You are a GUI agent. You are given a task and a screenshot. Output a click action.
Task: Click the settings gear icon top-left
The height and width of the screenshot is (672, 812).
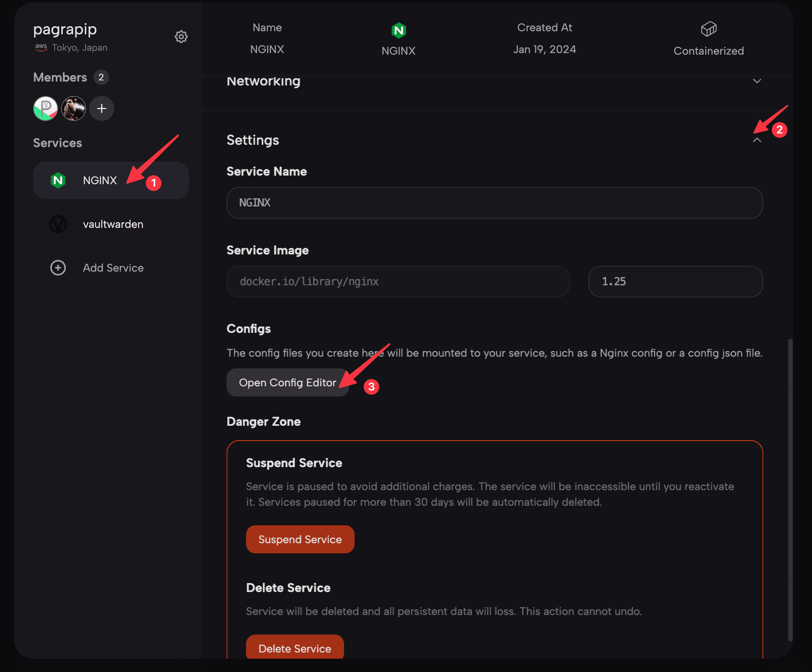pyautogui.click(x=181, y=36)
